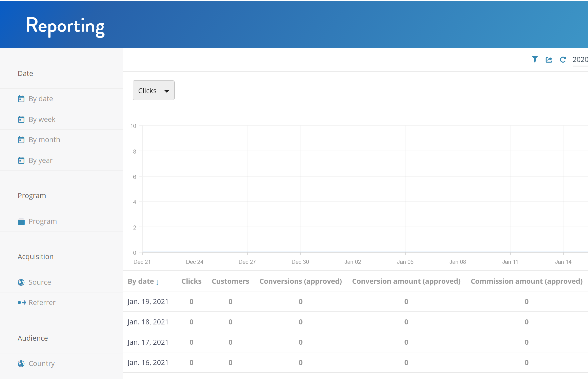This screenshot has height=379, width=588.
Task: Select the Jan. 17, 2021 row date
Action: coord(148,342)
